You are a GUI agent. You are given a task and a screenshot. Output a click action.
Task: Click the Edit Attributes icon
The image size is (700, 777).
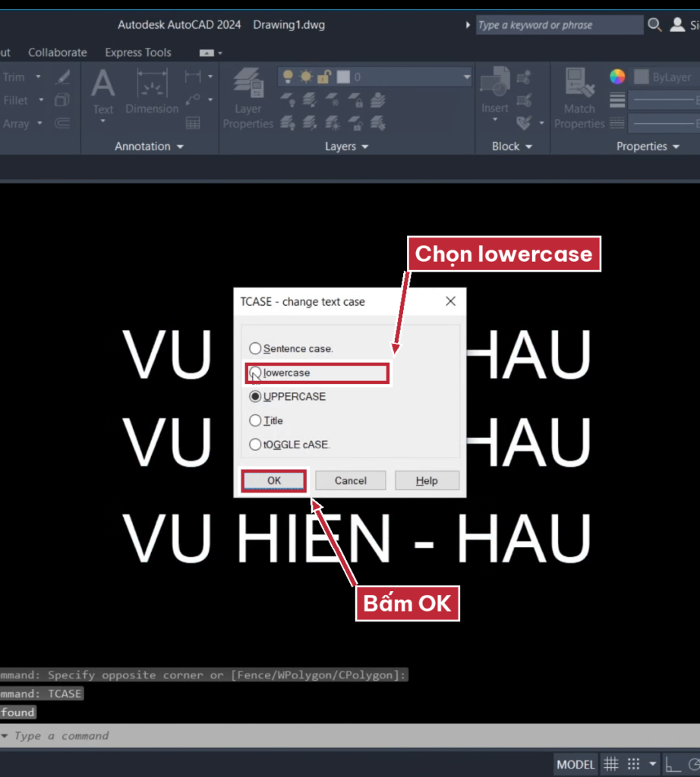[524, 122]
